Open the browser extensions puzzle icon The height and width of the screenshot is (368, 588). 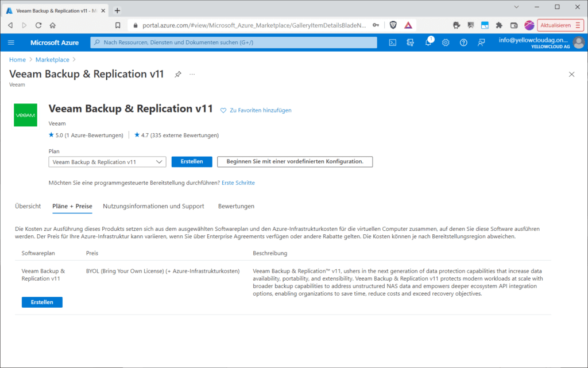tap(499, 25)
